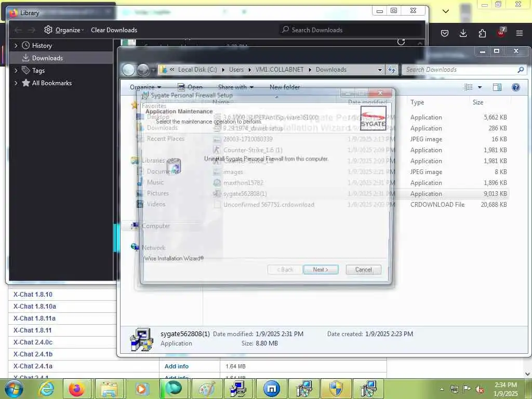
Task: Expand the Explorer address bar history dropdown
Action: [380, 70]
